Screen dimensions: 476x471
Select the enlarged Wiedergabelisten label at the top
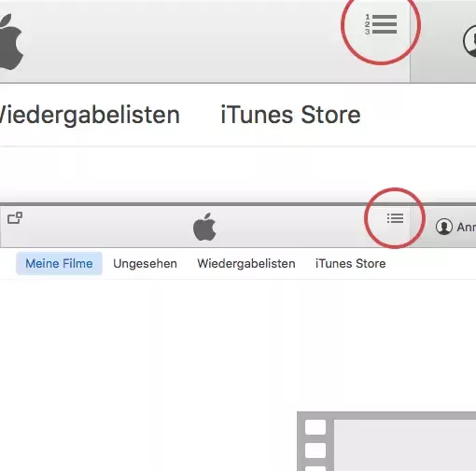pos(90,115)
